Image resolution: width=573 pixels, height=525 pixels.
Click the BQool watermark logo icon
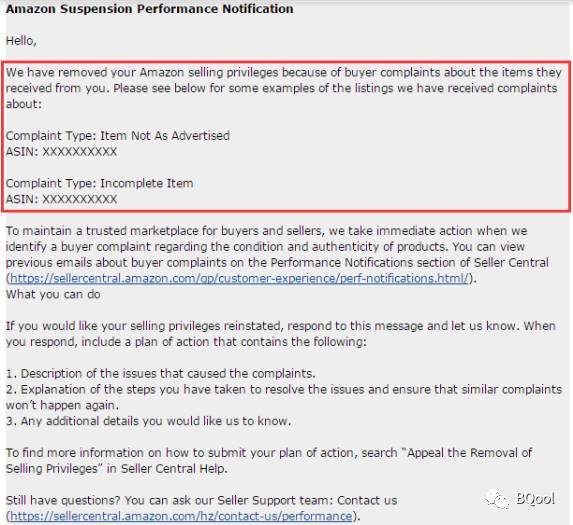pos(497,499)
